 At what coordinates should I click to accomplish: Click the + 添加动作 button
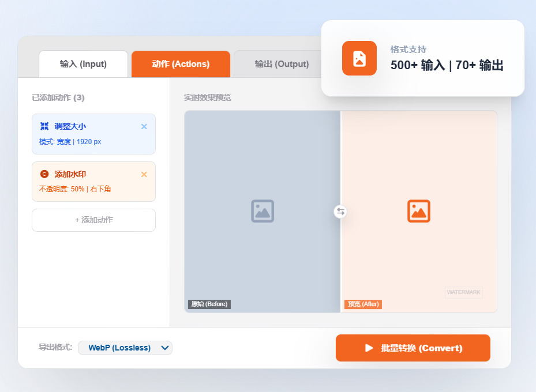pos(93,220)
